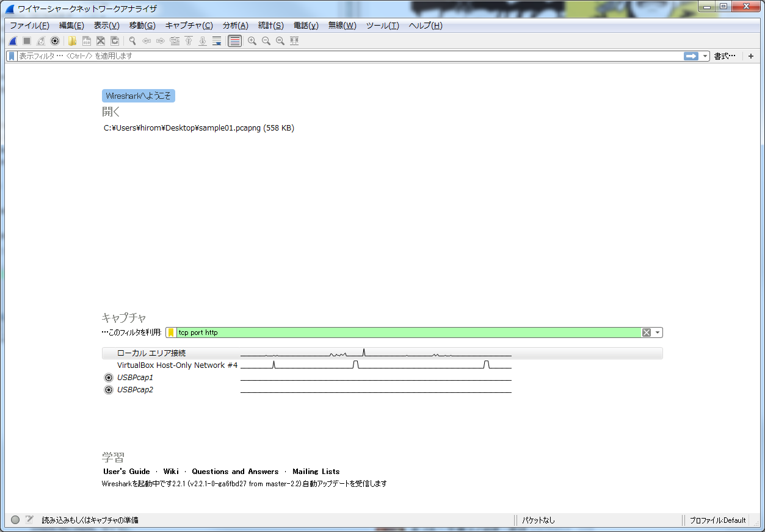765x532 pixels.
Task: Open the 編集(E) menu
Action: [71, 26]
